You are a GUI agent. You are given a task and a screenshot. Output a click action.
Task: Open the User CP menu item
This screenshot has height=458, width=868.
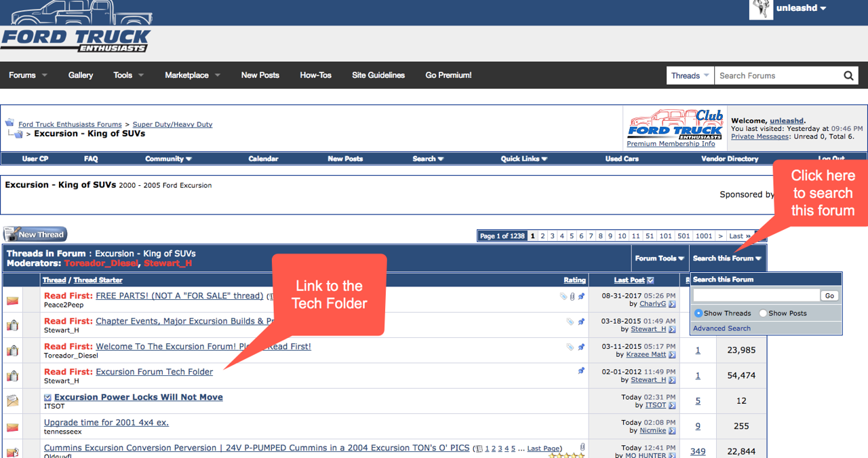[35, 159]
